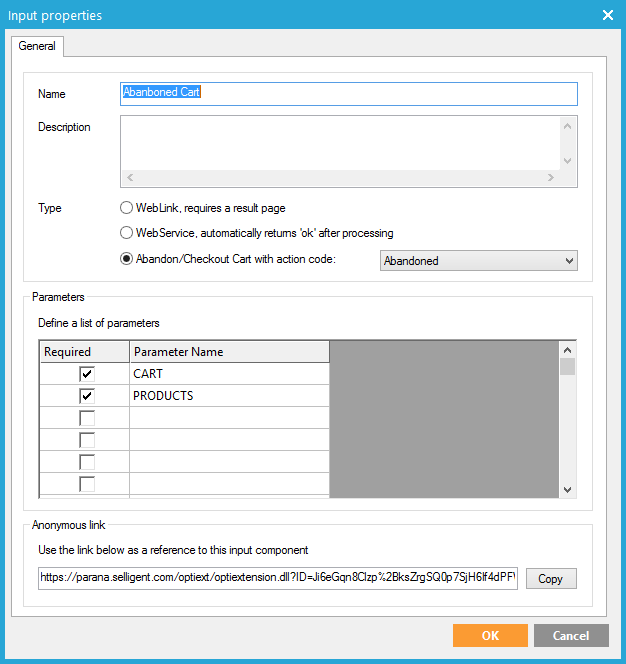Select the PRODUCTS parameter name cell
The width and height of the screenshot is (626, 664).
coord(229,396)
